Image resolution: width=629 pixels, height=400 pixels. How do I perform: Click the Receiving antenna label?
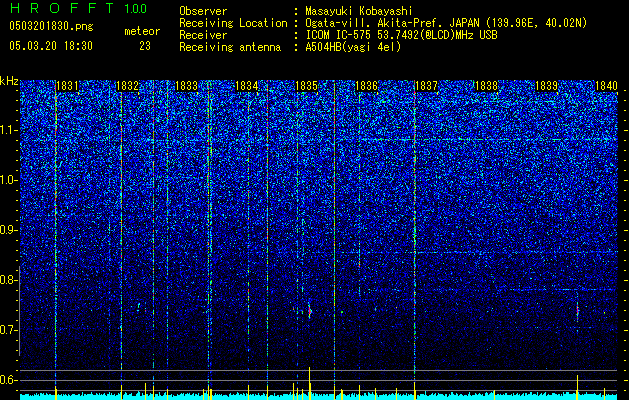click(230, 47)
